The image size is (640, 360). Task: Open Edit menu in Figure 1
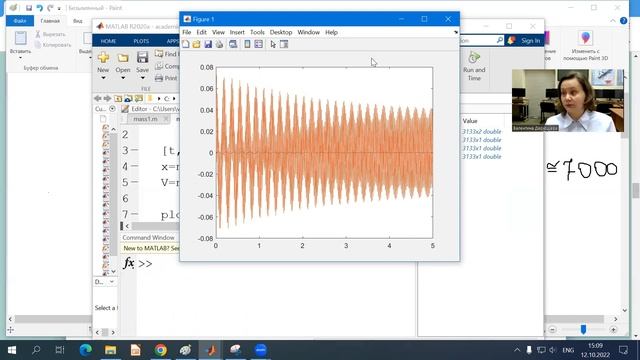coord(201,32)
